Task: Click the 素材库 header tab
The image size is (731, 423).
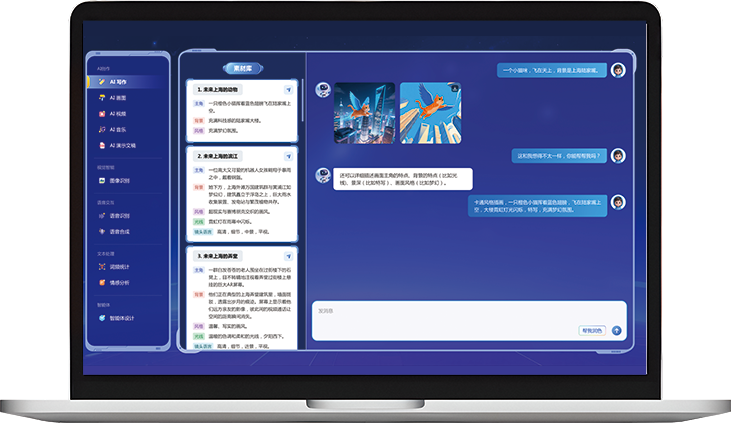Action: point(243,69)
